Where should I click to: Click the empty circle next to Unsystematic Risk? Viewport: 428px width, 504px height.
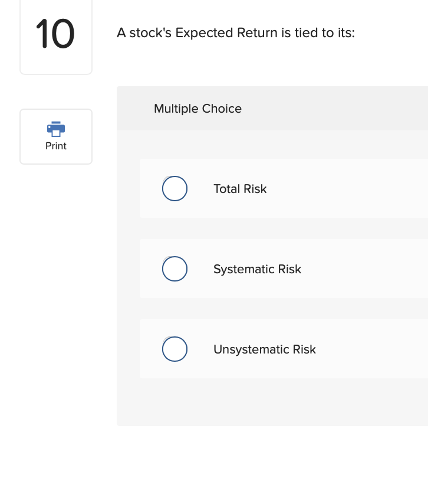coord(175,349)
